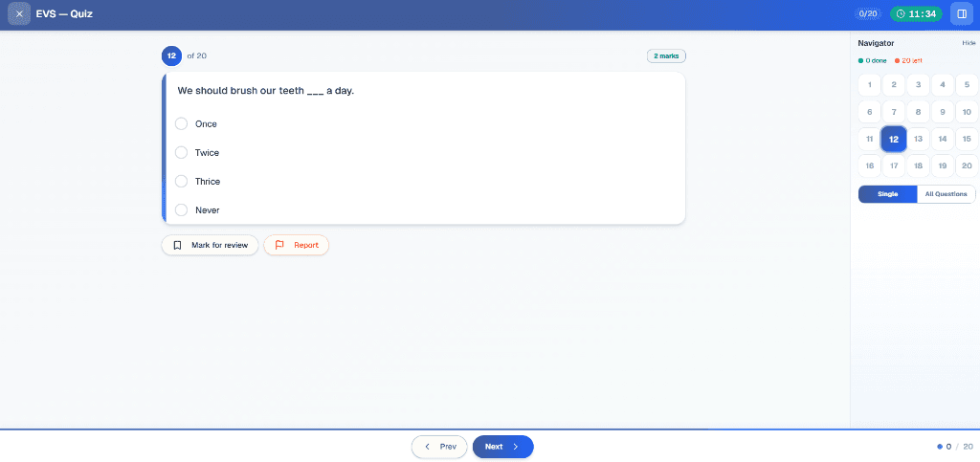
Task: Toggle the sidebar panel icon in header
Action: [x=961, y=13]
